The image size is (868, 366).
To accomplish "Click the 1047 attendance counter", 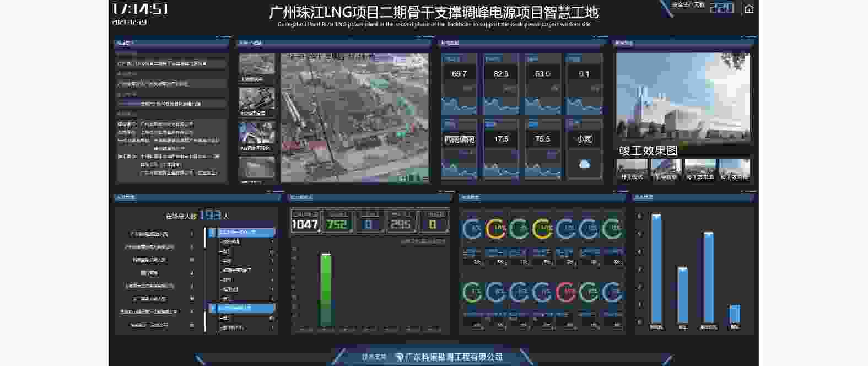I will [305, 221].
